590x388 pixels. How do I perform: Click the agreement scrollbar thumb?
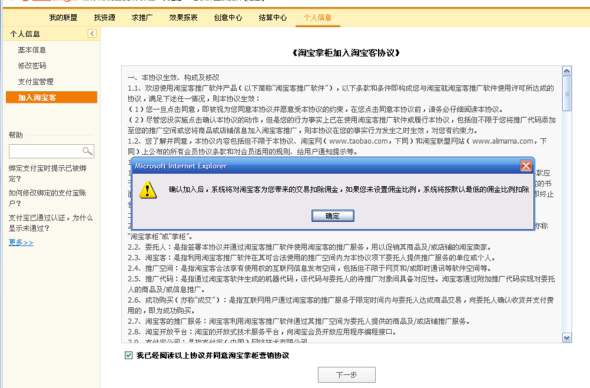[567, 93]
